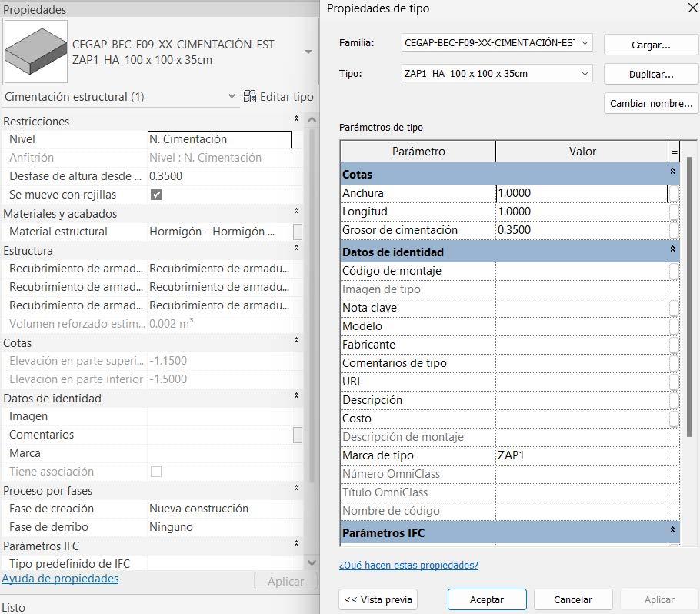The image size is (700, 614).
Task: Collapse the Cotas group in Propiedades panel
Action: [296, 340]
